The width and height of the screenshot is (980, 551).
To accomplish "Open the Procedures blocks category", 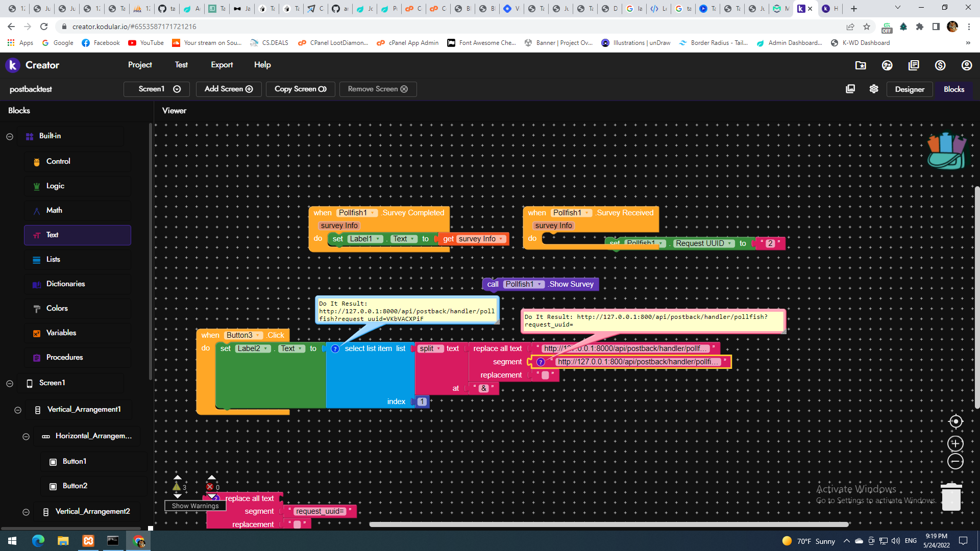I will point(77,357).
